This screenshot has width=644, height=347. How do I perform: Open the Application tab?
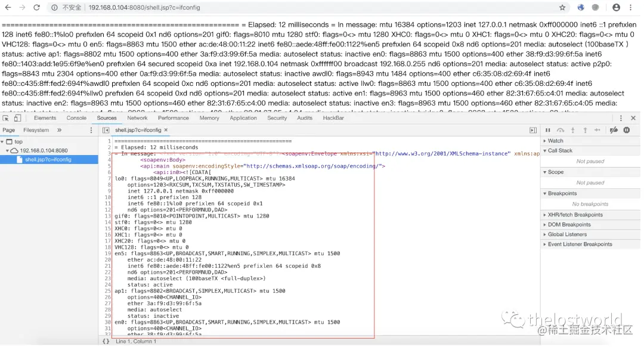click(243, 118)
